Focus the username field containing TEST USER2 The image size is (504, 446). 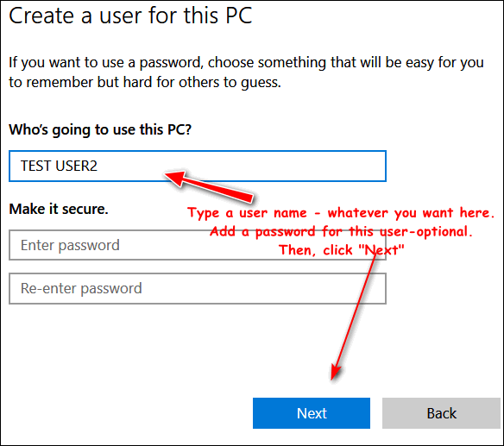click(x=198, y=166)
